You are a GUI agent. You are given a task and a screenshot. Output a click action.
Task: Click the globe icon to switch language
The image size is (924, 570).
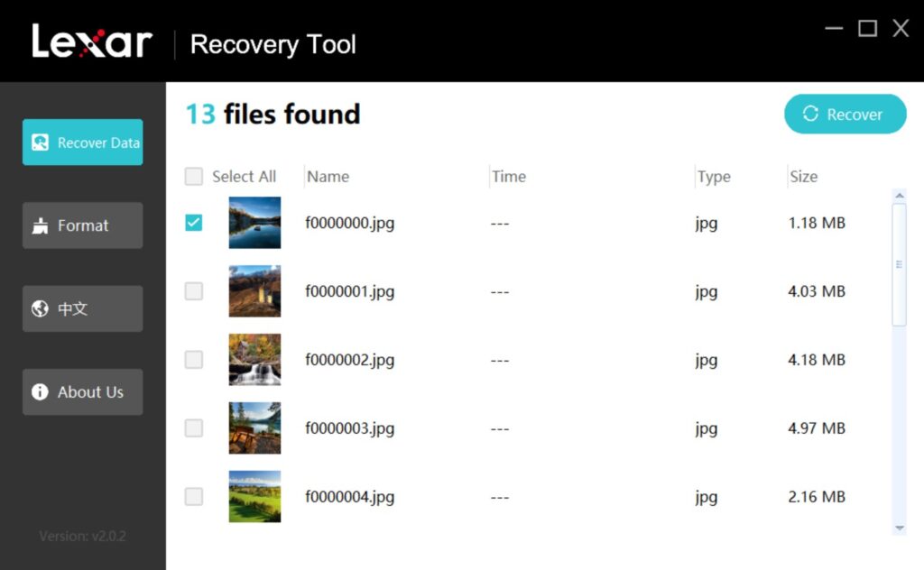coord(38,308)
